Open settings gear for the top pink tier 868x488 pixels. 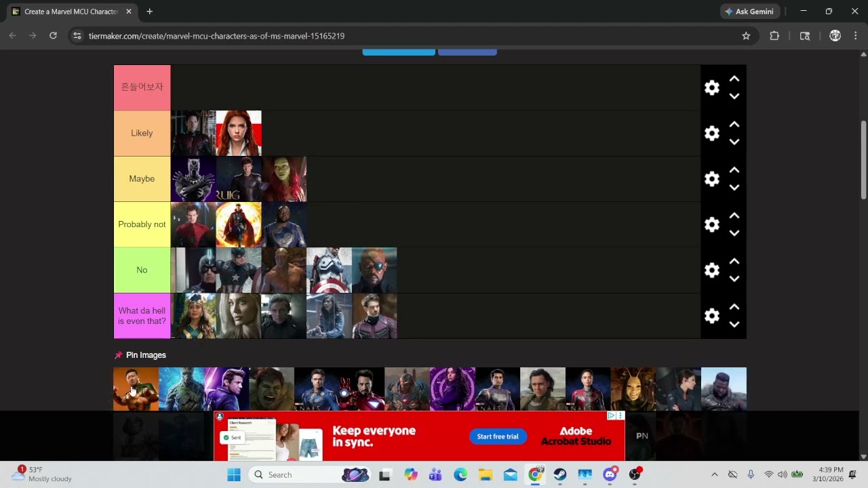pos(711,87)
